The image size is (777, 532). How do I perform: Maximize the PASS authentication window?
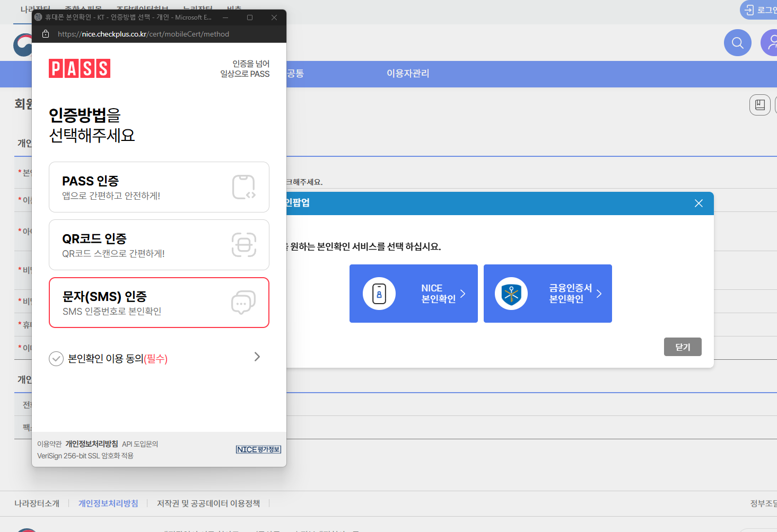(250, 17)
